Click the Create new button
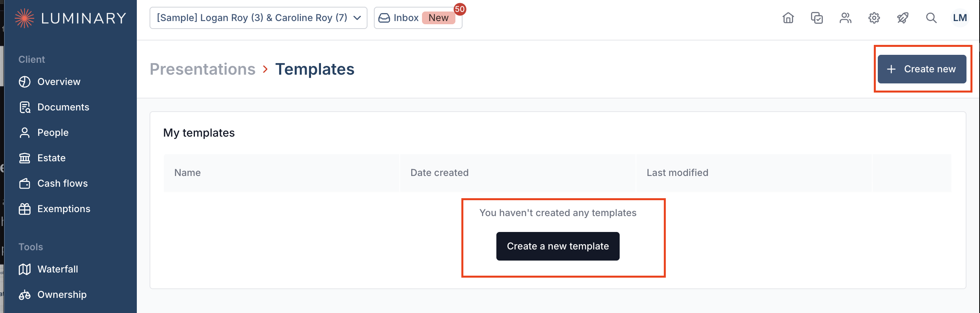Screen dimensions: 980x313 point(922,69)
